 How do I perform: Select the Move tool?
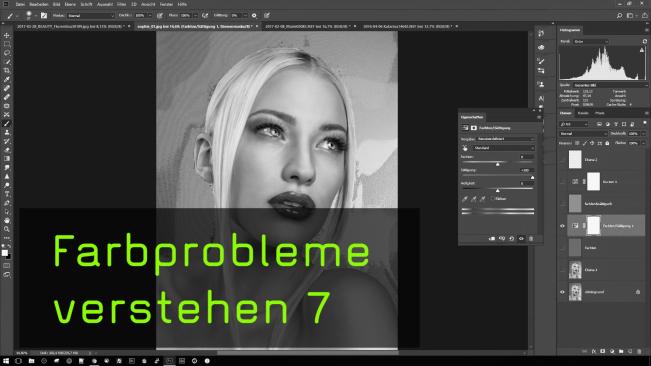click(7, 35)
